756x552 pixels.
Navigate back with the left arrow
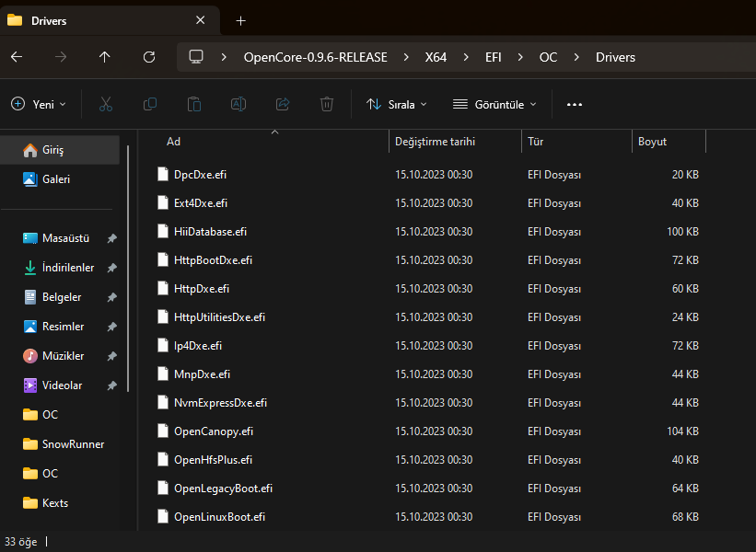click(x=17, y=57)
